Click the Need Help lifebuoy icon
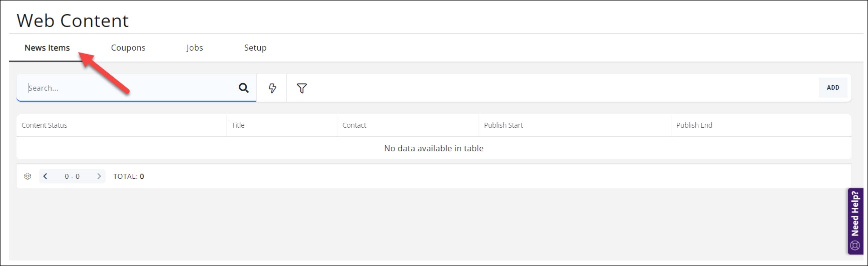 [x=855, y=245]
